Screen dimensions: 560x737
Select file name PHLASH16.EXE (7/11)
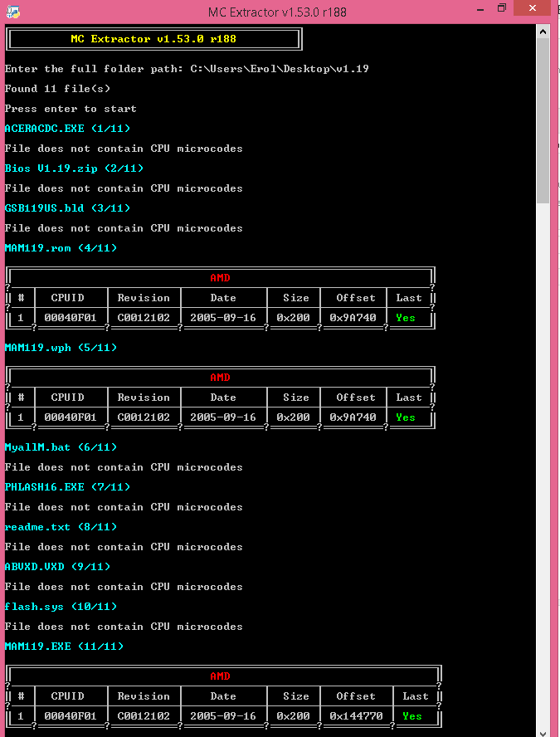click(67, 487)
